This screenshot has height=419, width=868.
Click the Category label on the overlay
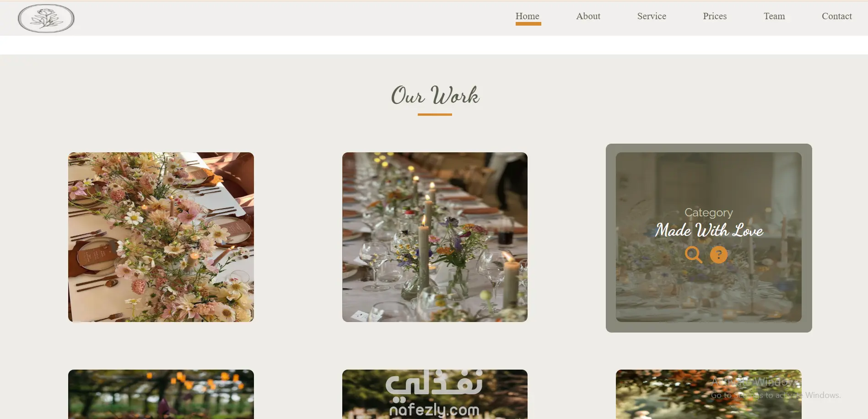click(709, 212)
